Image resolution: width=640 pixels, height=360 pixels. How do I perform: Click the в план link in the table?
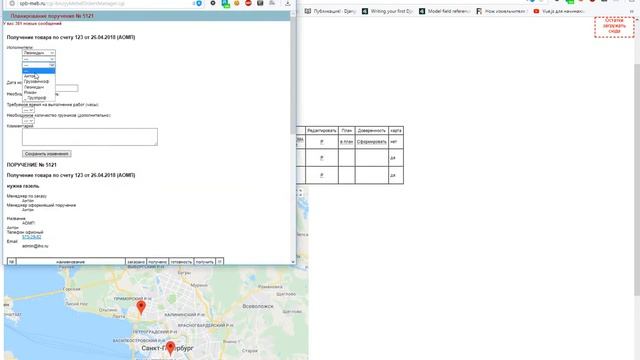346,142
